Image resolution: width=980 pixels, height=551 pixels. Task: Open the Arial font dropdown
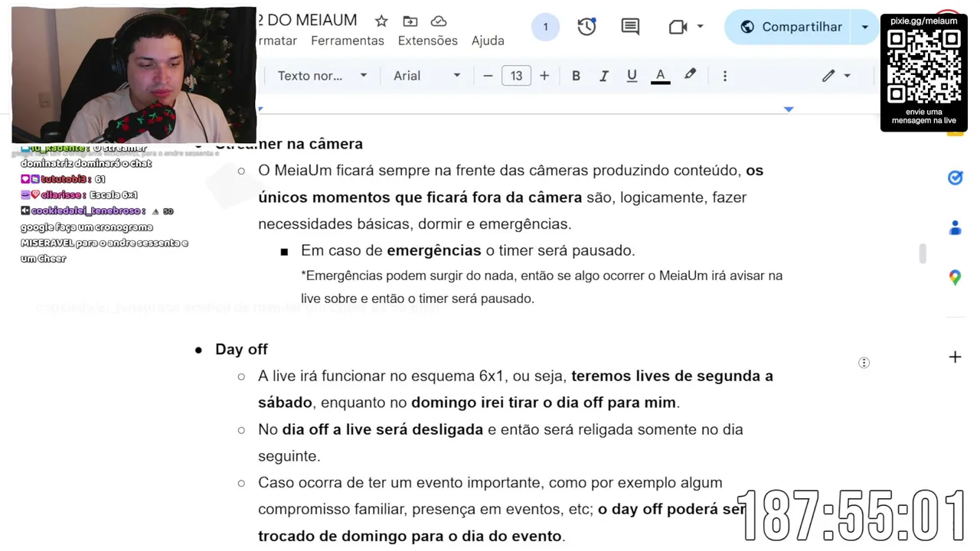click(x=426, y=76)
